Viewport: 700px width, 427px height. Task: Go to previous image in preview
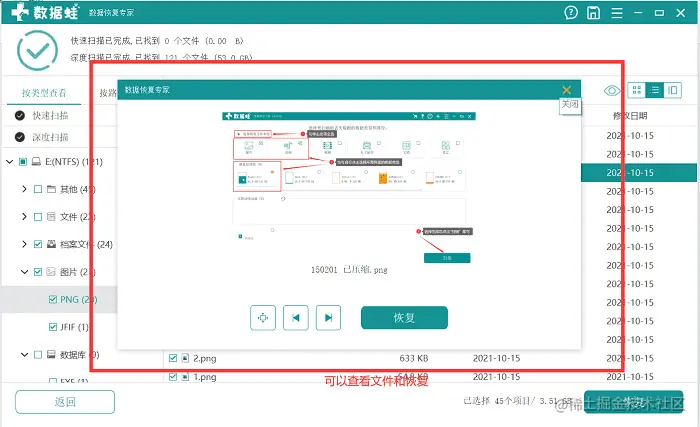(x=296, y=318)
